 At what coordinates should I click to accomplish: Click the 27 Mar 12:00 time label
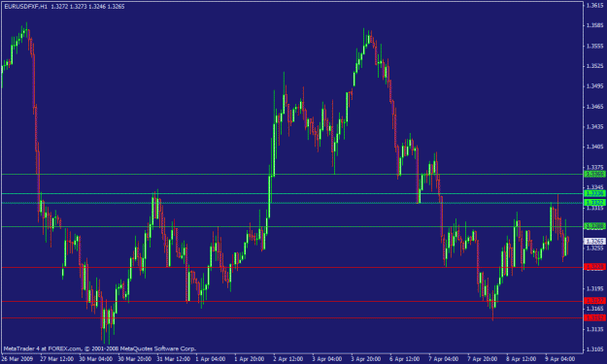[57, 359]
